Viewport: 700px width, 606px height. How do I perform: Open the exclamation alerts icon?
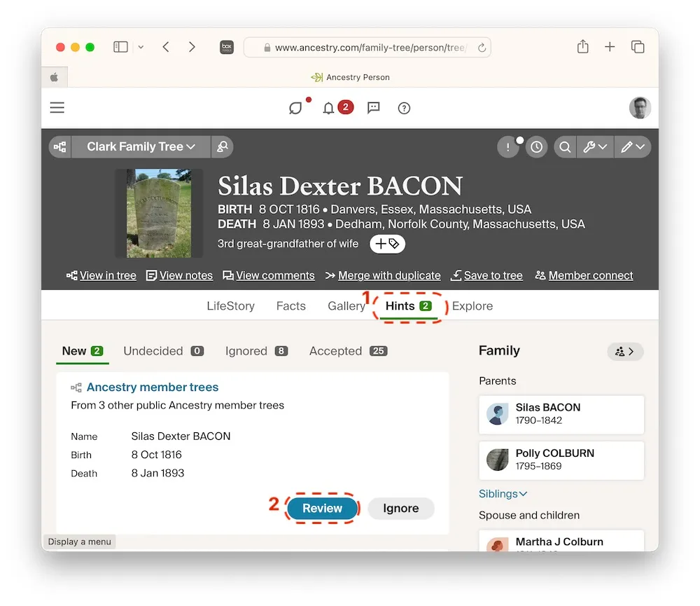tap(507, 147)
